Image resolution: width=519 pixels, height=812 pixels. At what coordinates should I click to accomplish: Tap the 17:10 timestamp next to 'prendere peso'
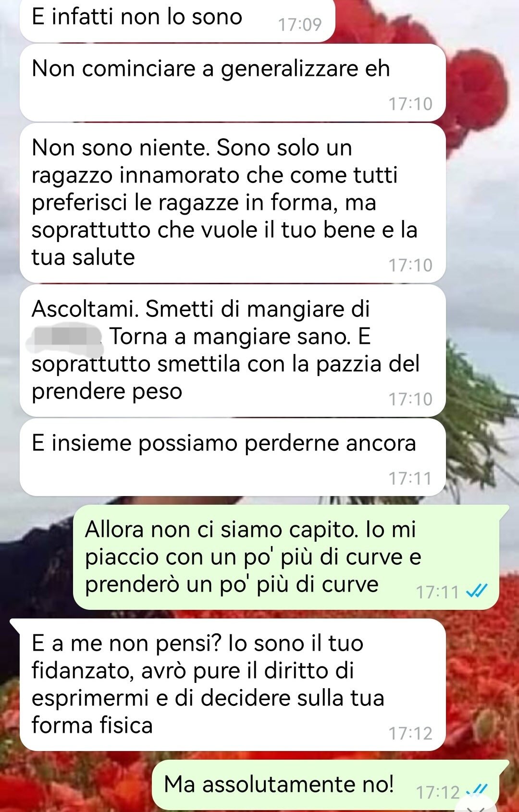[410, 399]
